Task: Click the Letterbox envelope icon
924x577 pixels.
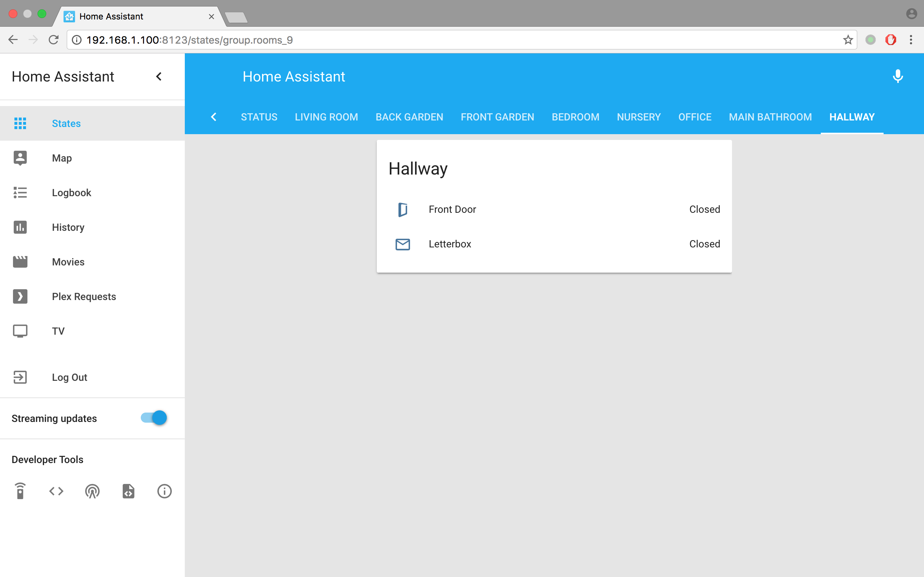Action: 402,244
